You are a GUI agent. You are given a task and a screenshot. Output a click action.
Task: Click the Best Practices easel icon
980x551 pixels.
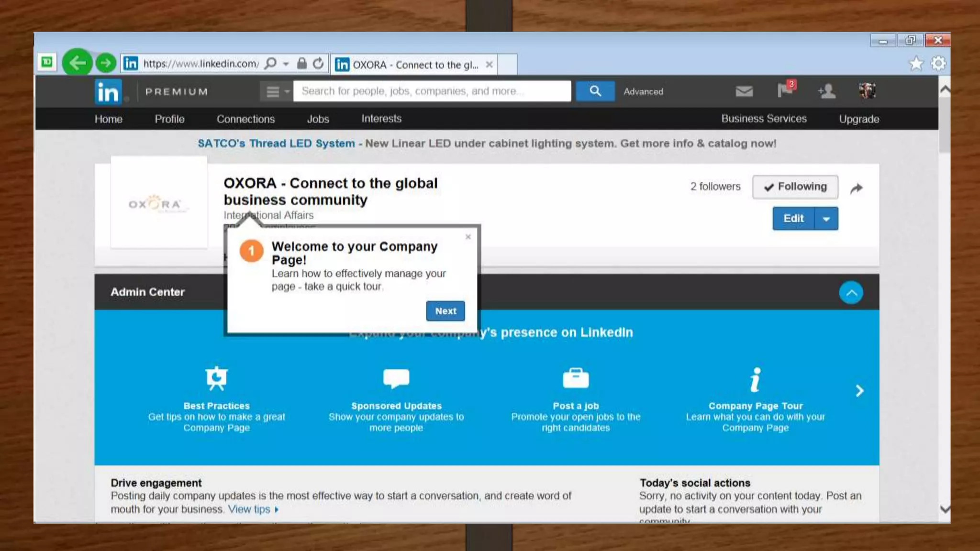point(216,378)
